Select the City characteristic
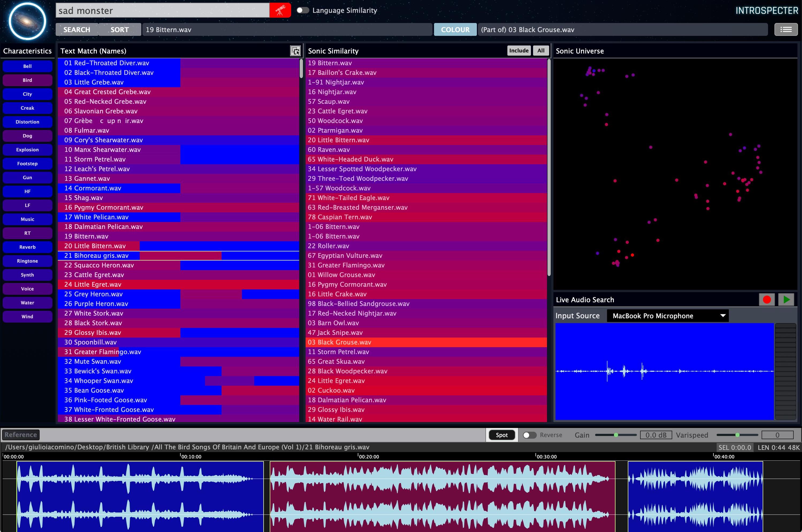The image size is (802, 532). 28,94
